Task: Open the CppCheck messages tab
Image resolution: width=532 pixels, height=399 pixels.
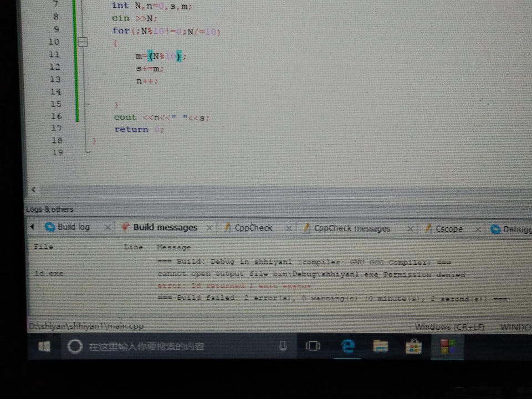Action: (x=347, y=229)
